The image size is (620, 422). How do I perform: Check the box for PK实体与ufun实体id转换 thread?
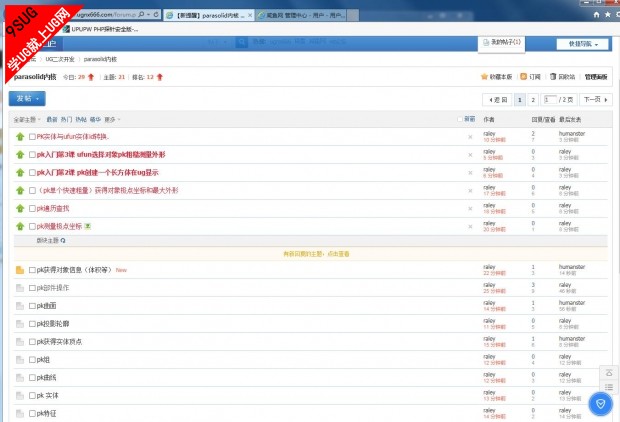[x=32, y=137]
